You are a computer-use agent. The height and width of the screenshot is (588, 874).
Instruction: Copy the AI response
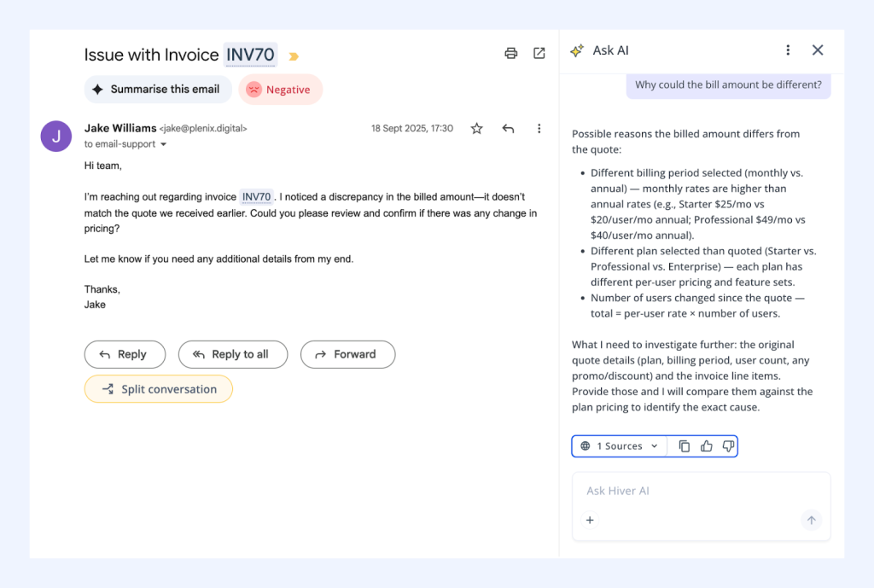click(x=684, y=445)
